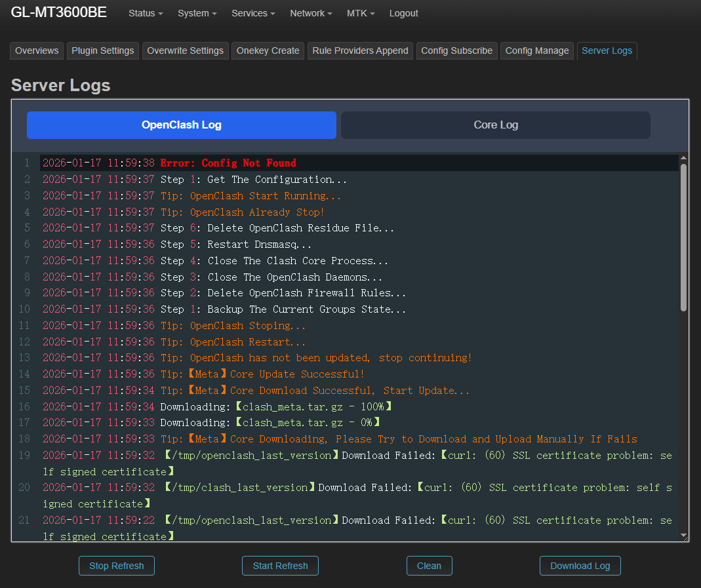
Task: Expand the Network menu
Action: tap(311, 13)
